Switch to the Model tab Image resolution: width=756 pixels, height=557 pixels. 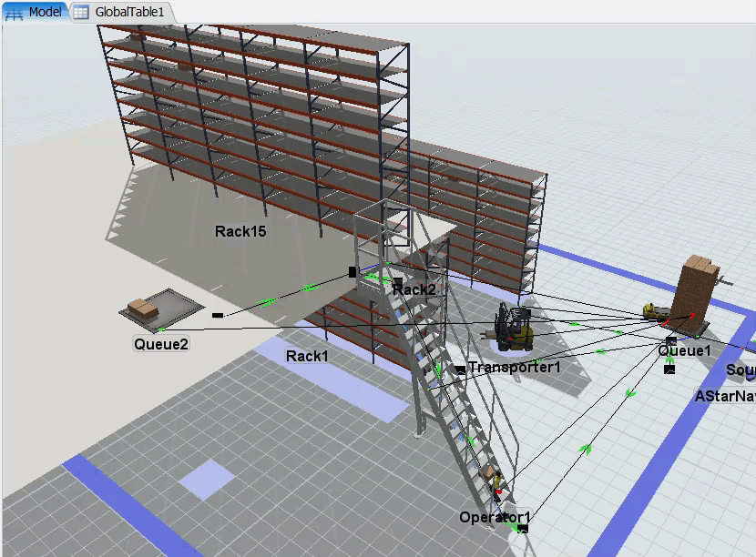(x=44, y=12)
